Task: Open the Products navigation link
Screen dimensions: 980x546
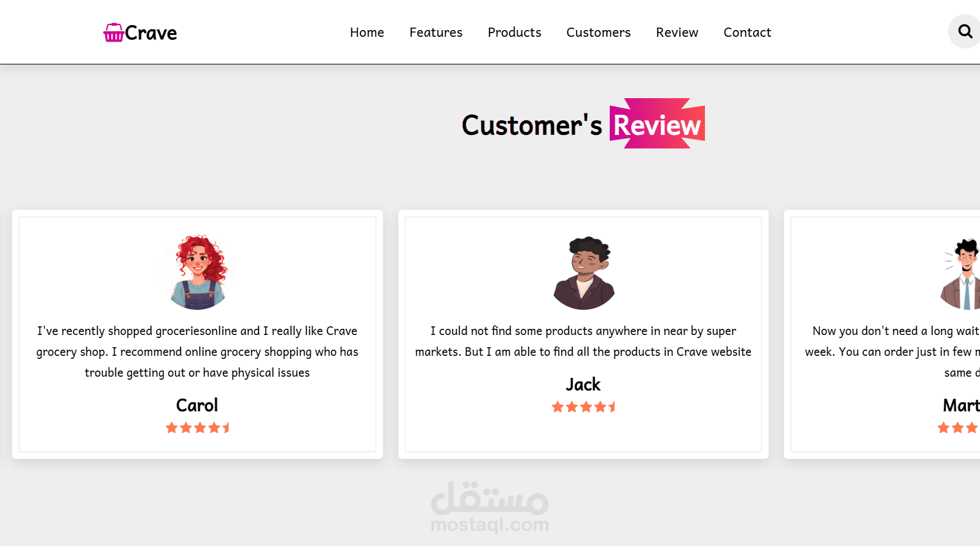Action: (x=515, y=33)
